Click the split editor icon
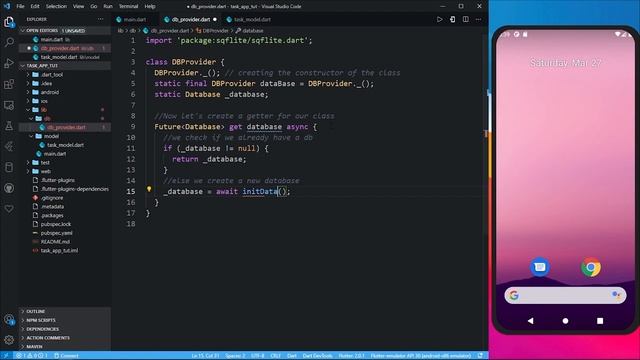 point(465,19)
